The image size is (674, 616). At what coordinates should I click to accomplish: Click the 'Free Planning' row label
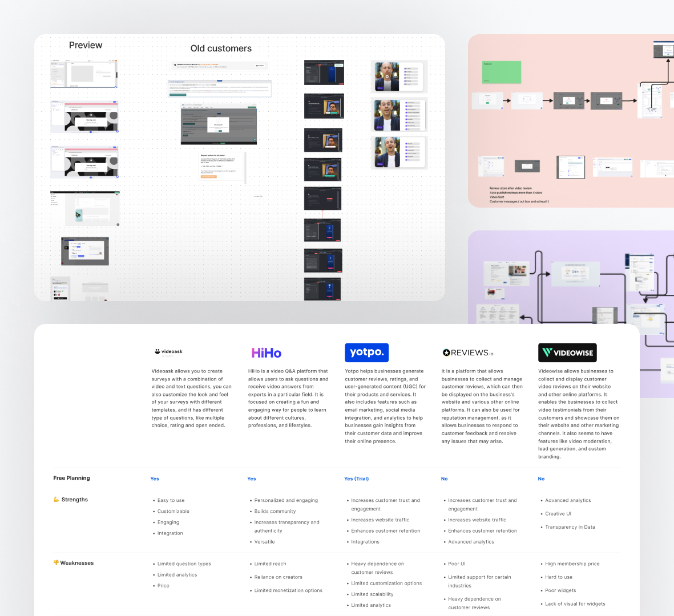click(71, 478)
